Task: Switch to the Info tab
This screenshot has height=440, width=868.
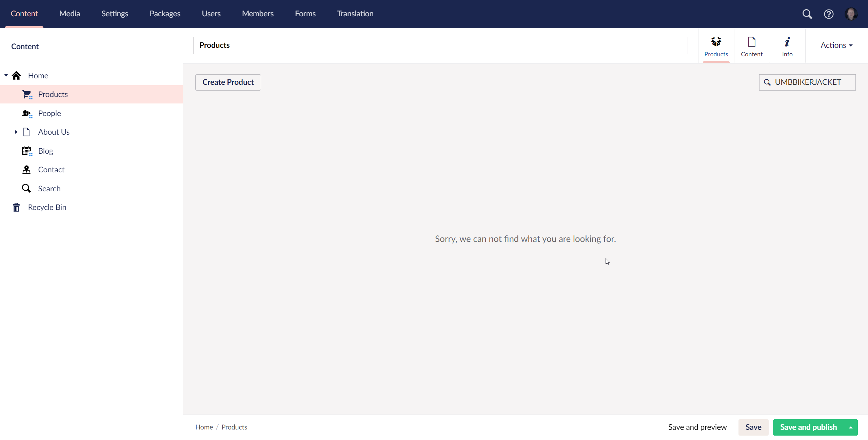Action: pos(787,46)
